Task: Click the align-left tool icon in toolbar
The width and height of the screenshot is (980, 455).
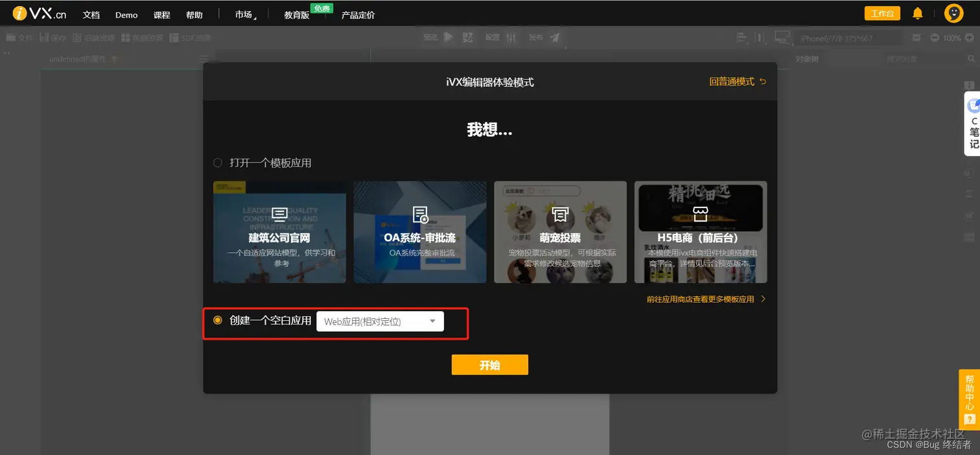Action: point(742,38)
